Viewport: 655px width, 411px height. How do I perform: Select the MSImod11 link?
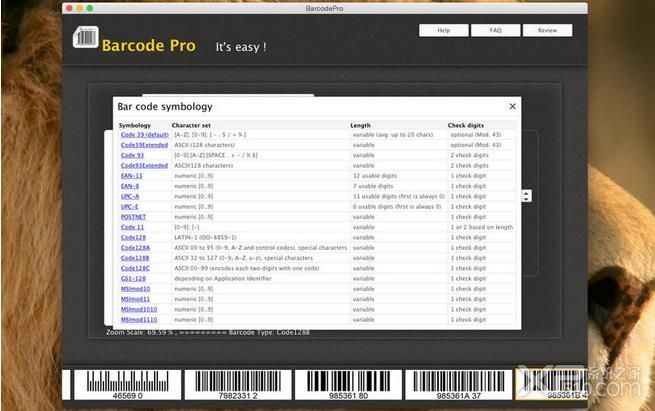(x=135, y=299)
